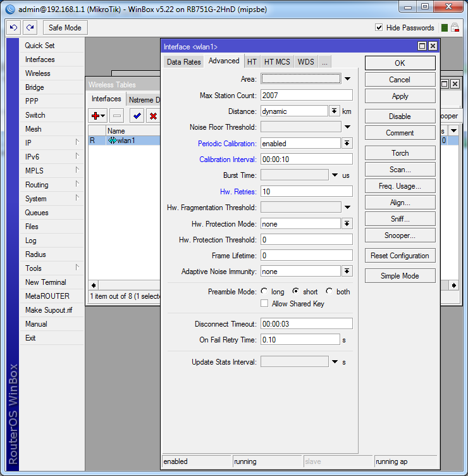This screenshot has width=468, height=476.
Task: Expand the Update Stats Interval arrow
Action: [335, 362]
